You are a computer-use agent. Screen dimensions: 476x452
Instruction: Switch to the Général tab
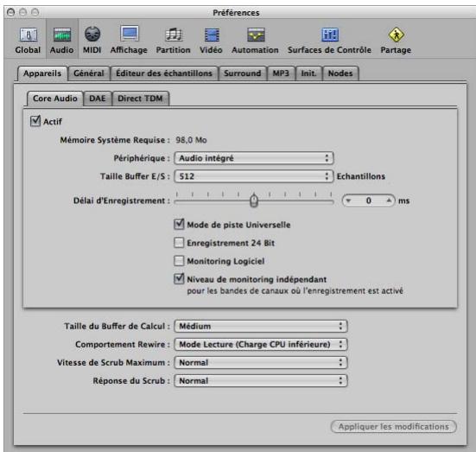[x=89, y=73]
